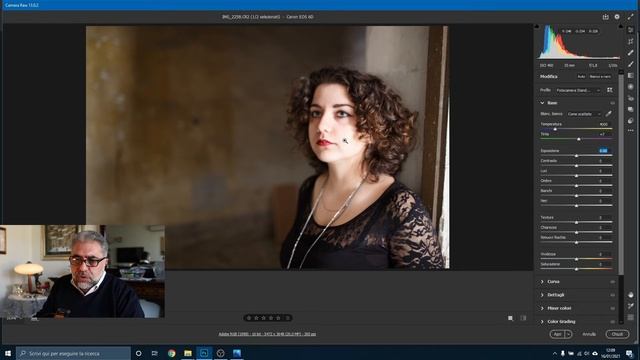Screen dimensions: 640x360
Task: Open the Snapshots panel icon
Action: (631, 109)
